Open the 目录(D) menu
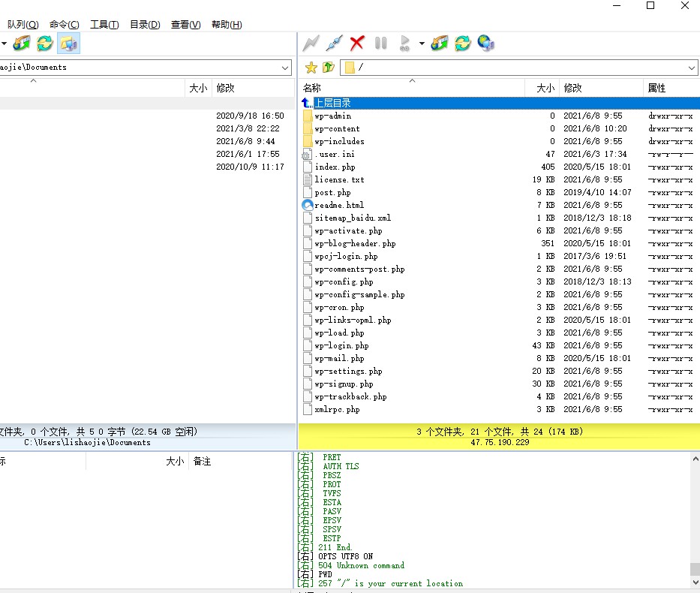Image resolution: width=700 pixels, height=593 pixels. [145, 25]
